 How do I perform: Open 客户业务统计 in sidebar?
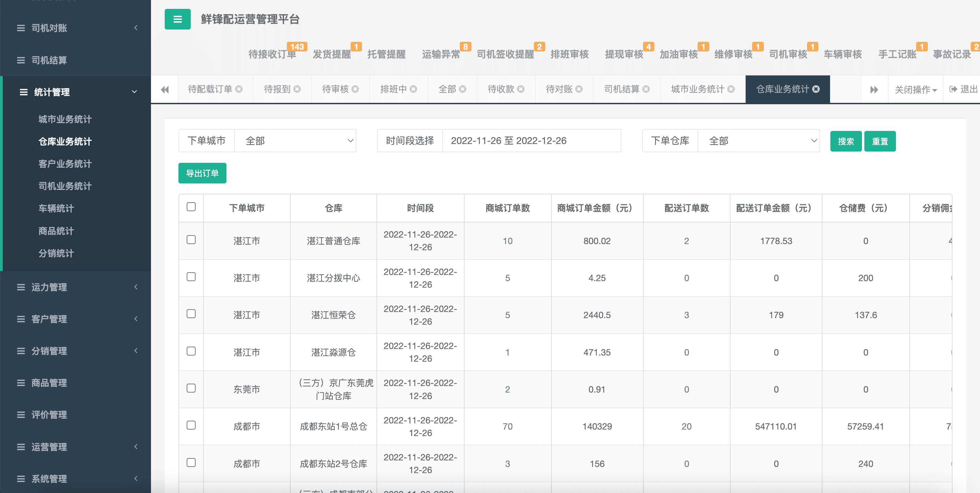[x=65, y=164]
